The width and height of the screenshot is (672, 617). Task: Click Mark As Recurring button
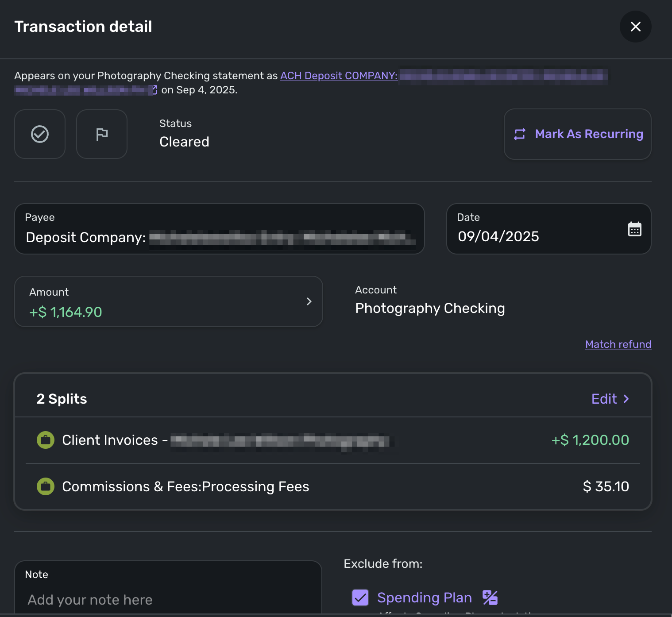pyautogui.click(x=577, y=134)
